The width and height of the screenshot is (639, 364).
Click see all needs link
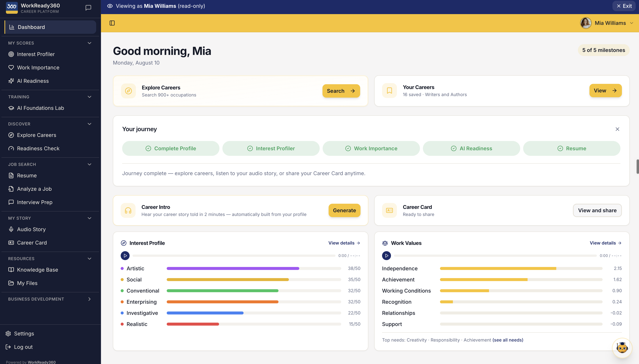(508, 340)
